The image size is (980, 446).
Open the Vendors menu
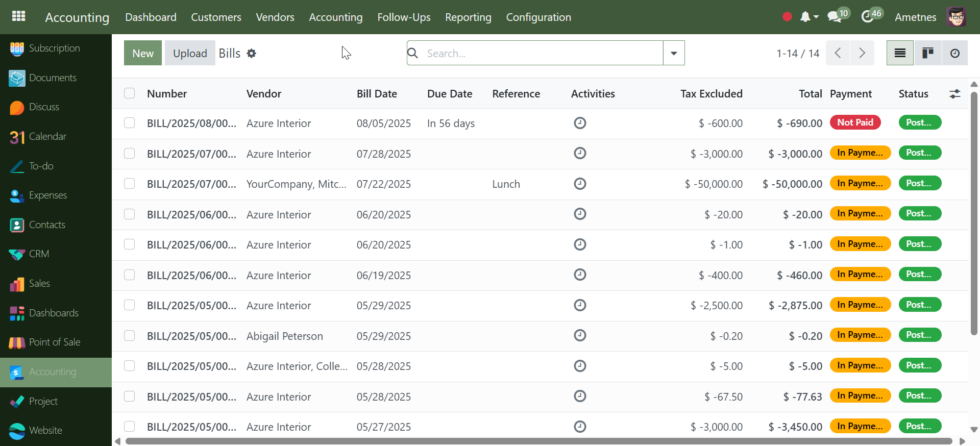275,17
